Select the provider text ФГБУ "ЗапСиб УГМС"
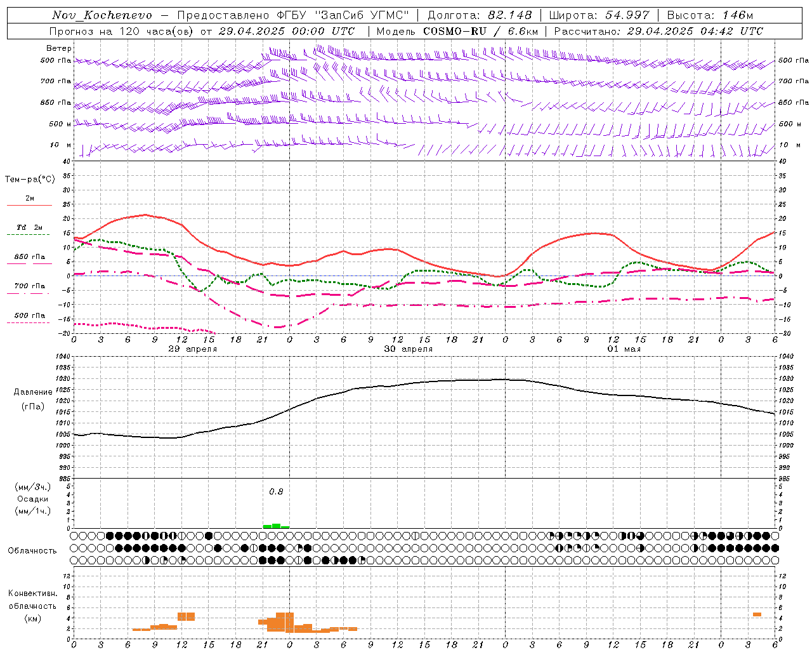This screenshot has height=650, width=812. click(343, 15)
